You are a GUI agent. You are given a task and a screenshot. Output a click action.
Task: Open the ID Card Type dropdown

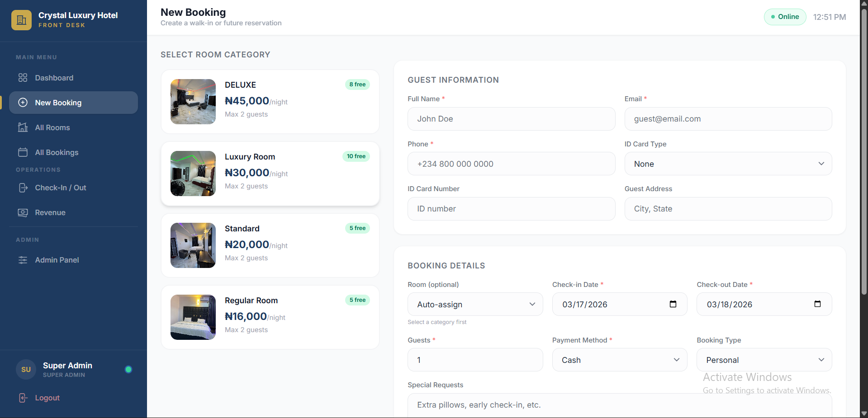(x=728, y=164)
